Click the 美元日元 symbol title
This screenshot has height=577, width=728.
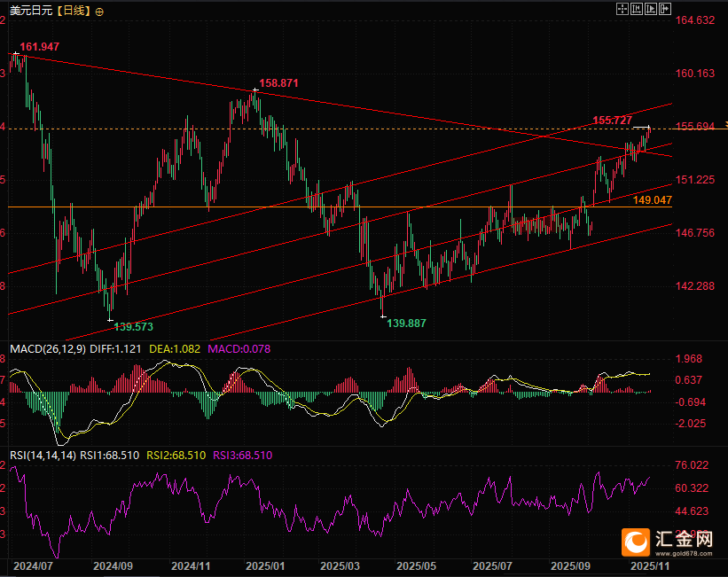[x=30, y=11]
